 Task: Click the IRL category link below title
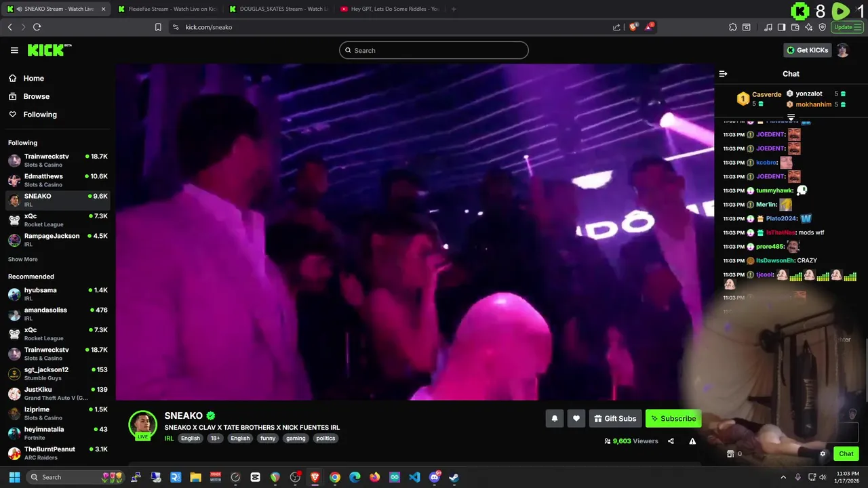(x=169, y=439)
